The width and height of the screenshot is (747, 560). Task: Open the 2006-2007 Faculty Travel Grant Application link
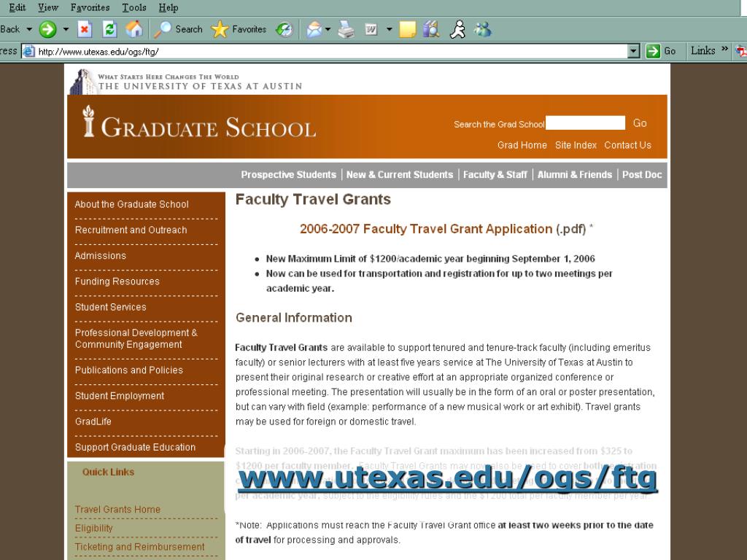click(x=426, y=229)
